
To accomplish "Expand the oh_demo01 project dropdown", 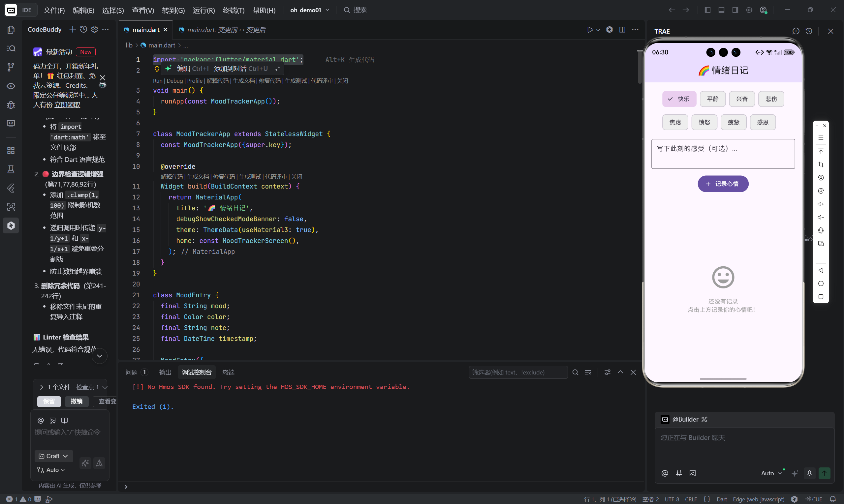I will tap(310, 10).
